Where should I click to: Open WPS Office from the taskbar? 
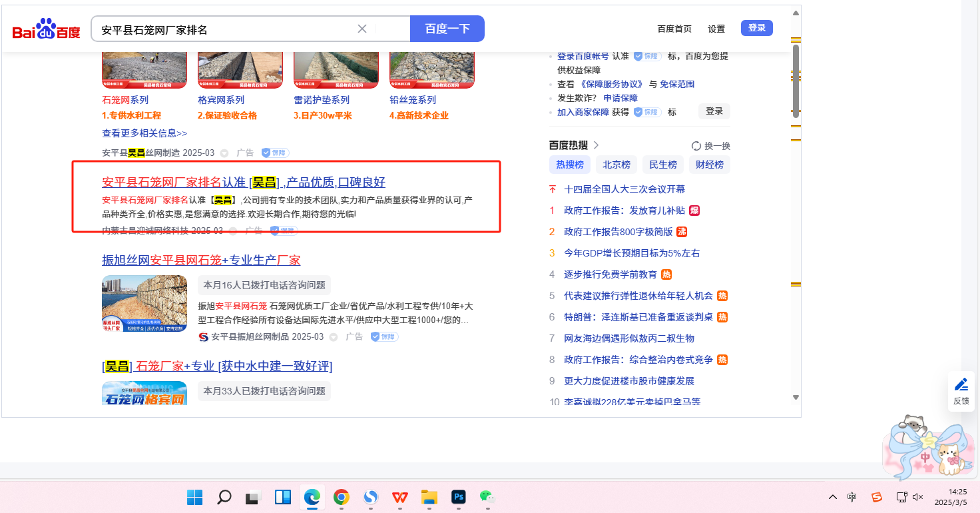400,497
